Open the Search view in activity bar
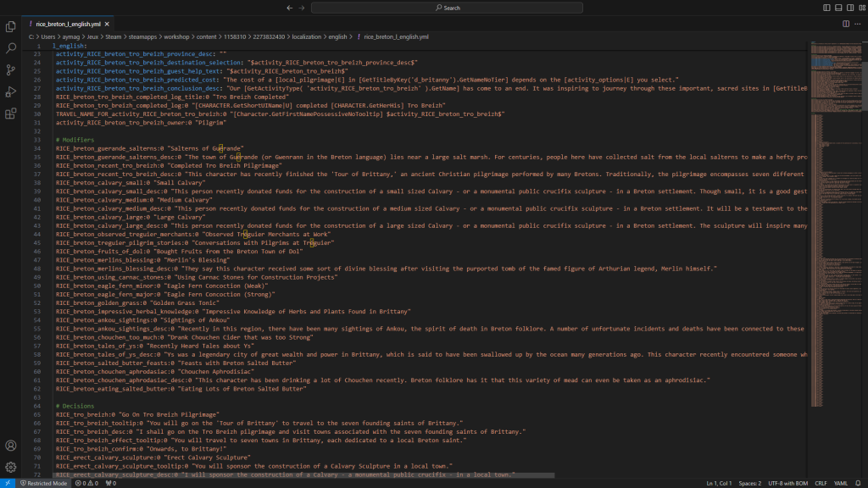868x488 pixels. (11, 48)
